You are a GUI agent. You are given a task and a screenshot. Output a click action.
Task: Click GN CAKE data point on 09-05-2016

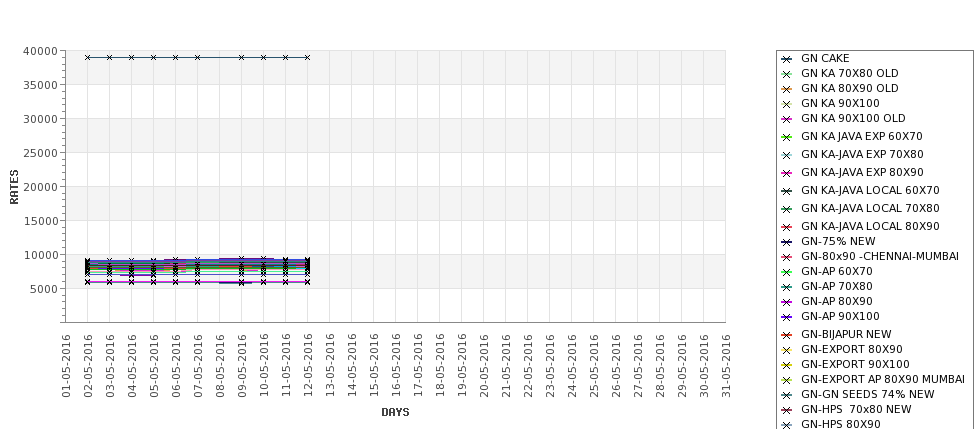(x=242, y=57)
